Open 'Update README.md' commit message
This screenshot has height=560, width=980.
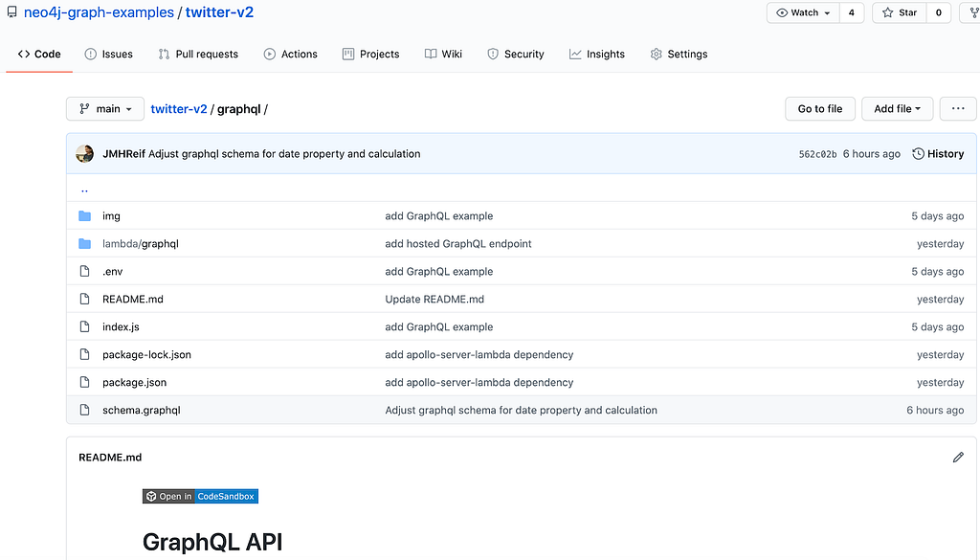click(434, 300)
